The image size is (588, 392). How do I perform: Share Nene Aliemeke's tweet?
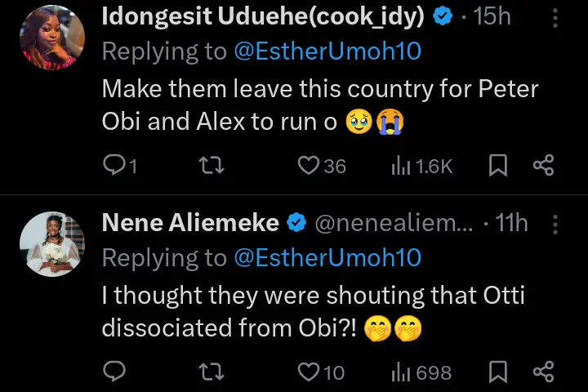pyautogui.click(x=544, y=372)
